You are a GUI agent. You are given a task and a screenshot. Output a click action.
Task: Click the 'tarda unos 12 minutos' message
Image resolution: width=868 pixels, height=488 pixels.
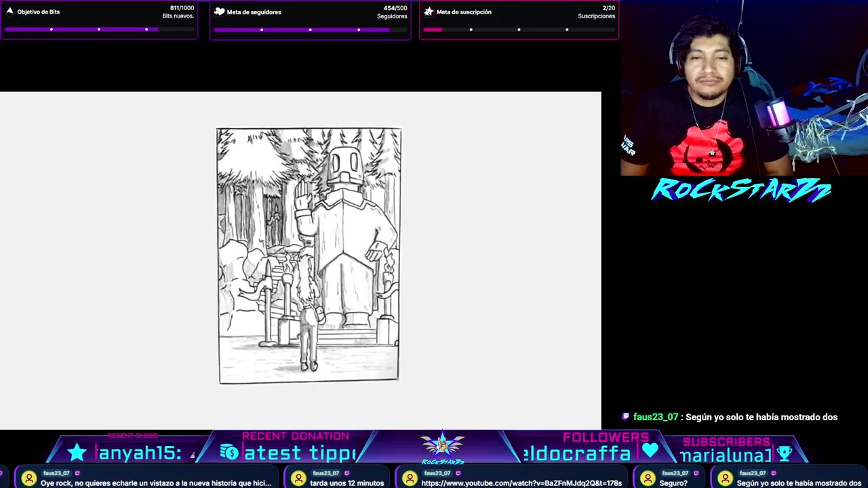pos(347,483)
